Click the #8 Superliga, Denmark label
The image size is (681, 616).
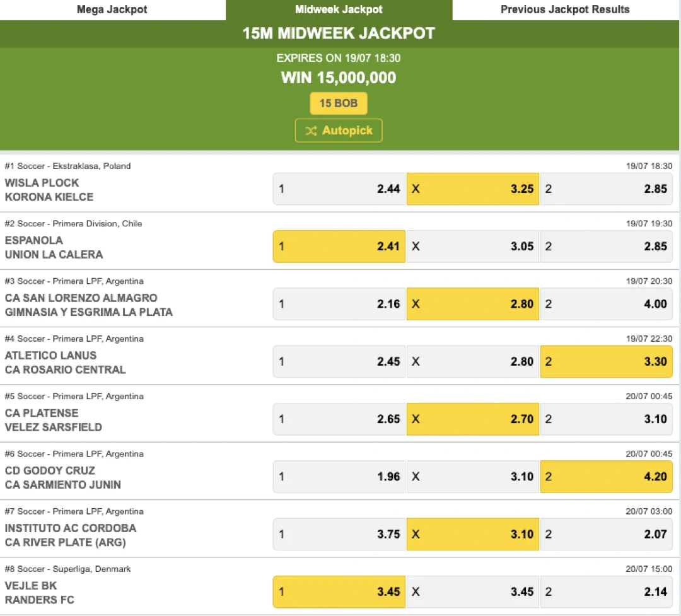[x=67, y=569]
